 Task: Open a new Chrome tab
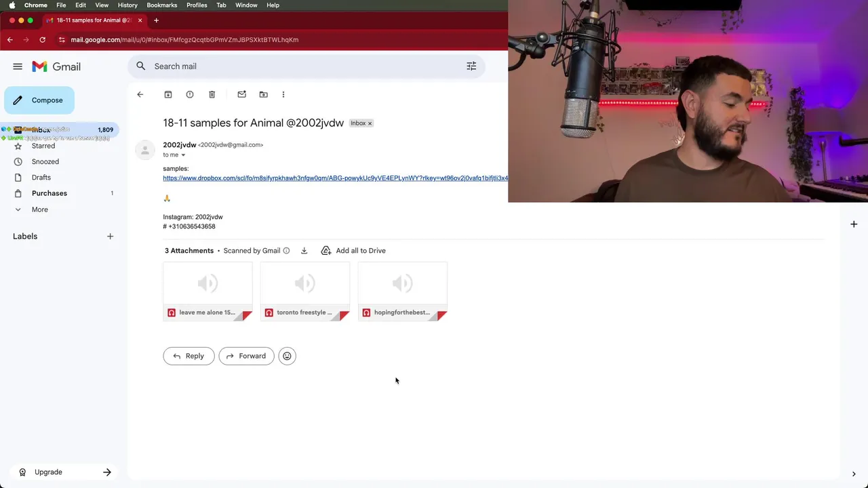coord(156,20)
